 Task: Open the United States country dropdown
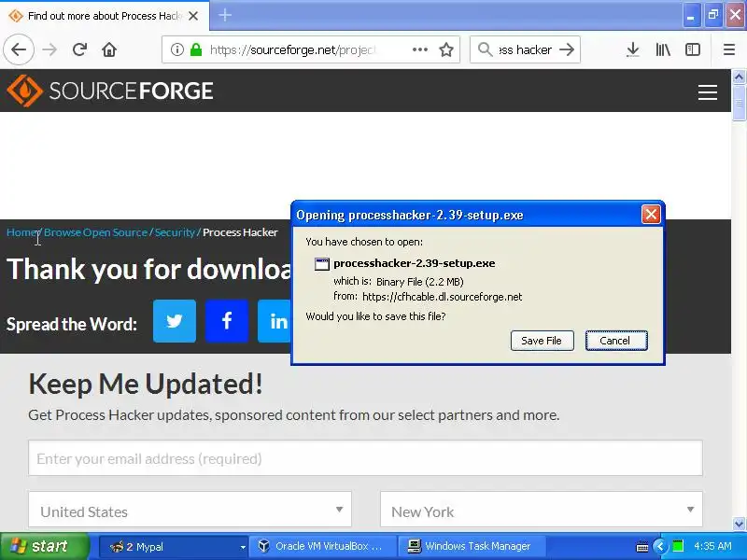tap(190, 510)
